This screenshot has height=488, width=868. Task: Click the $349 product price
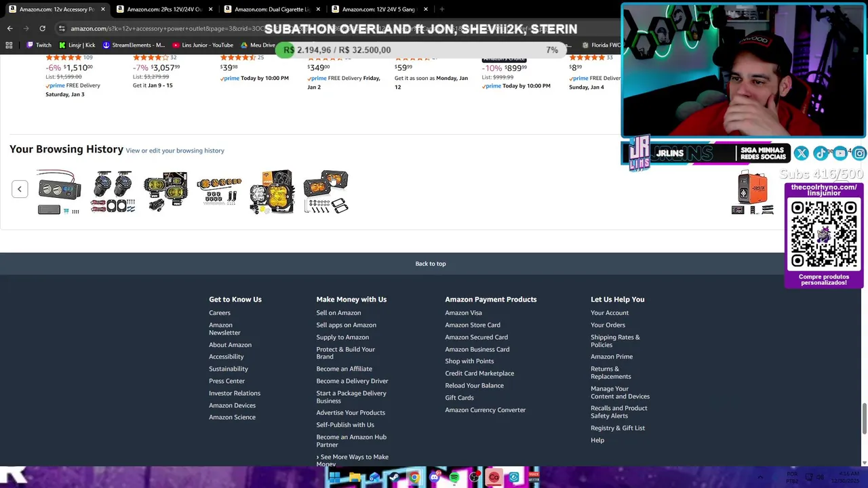[x=317, y=67]
